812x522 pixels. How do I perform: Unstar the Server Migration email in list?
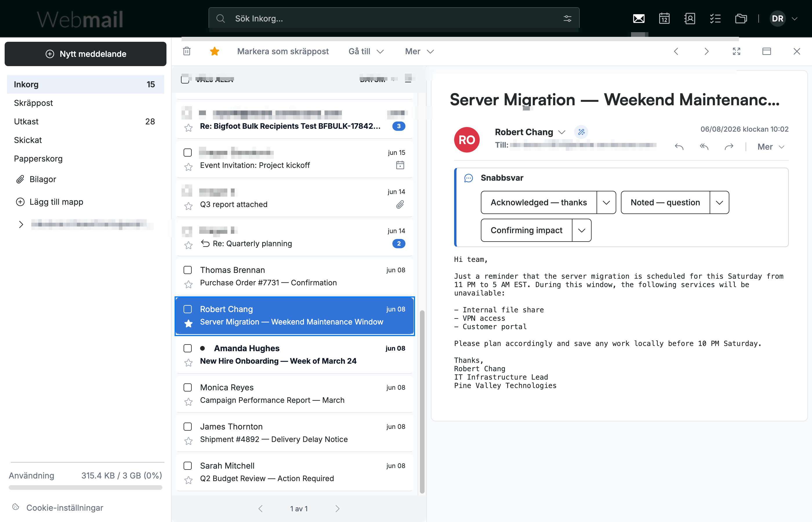tap(188, 323)
